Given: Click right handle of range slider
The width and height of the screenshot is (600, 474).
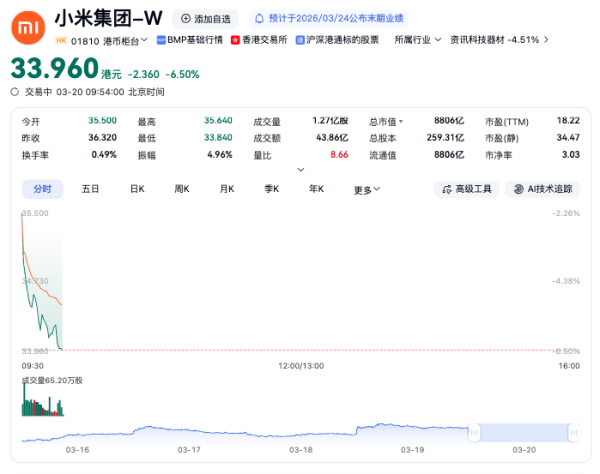Looking at the screenshot, I should [x=574, y=433].
